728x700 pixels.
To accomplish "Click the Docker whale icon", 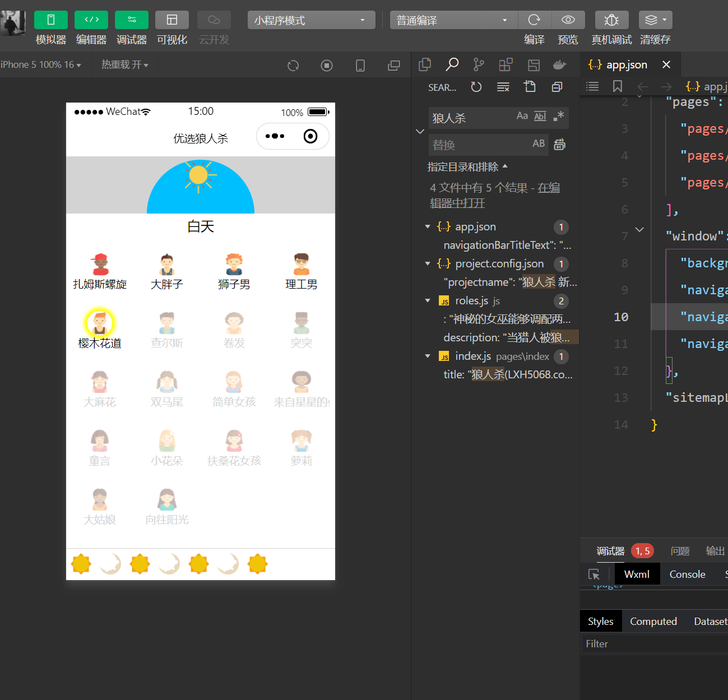I will pyautogui.click(x=559, y=65).
